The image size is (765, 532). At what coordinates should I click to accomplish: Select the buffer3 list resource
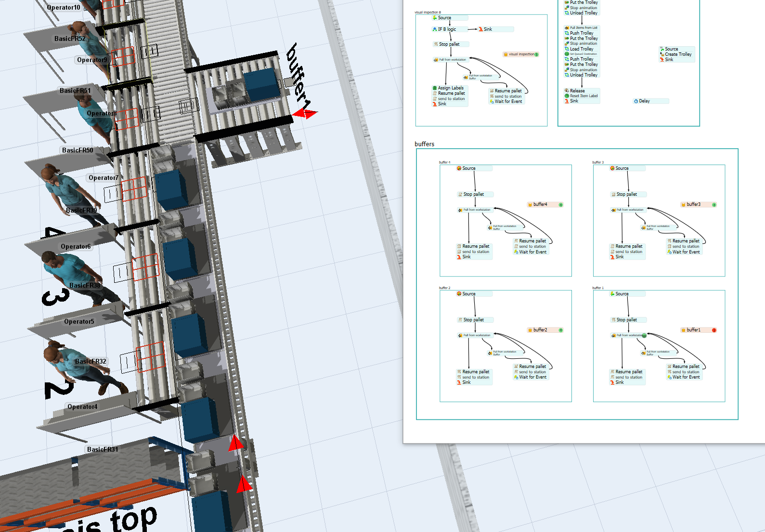(693, 204)
